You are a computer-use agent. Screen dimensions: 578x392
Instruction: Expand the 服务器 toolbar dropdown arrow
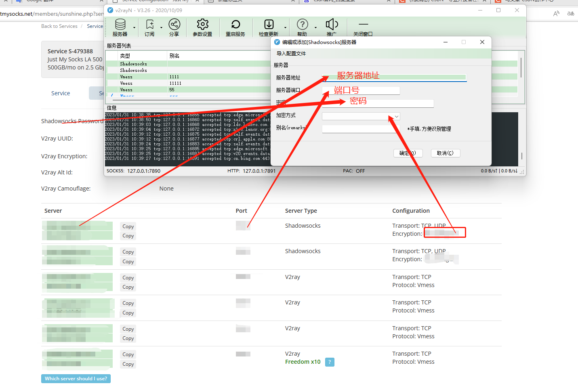pyautogui.click(x=135, y=27)
